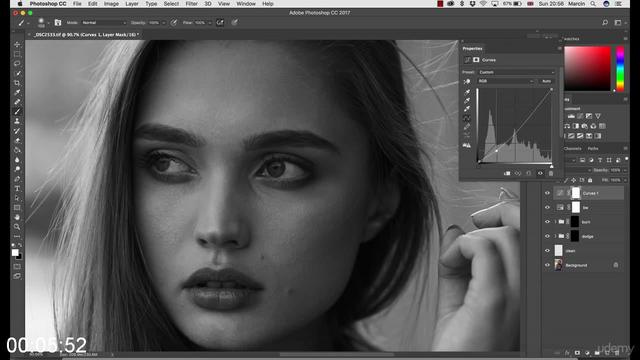This screenshot has height=360, width=640.
Task: Select the Gradient tool
Action: pos(17,150)
